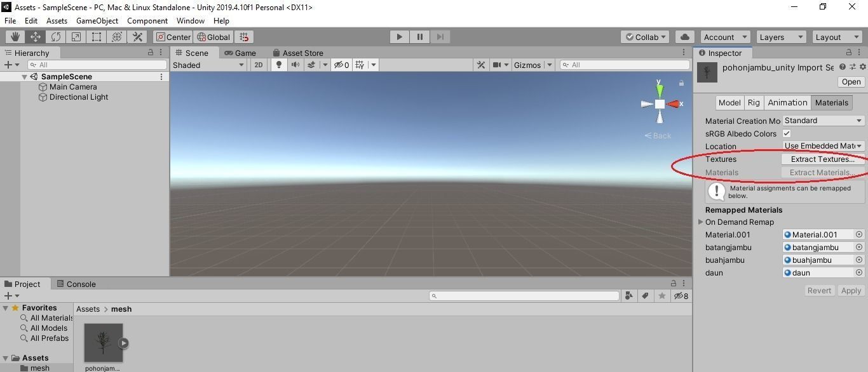Open the Inspector help icon
The width and height of the screenshot is (868, 372).
click(843, 67)
